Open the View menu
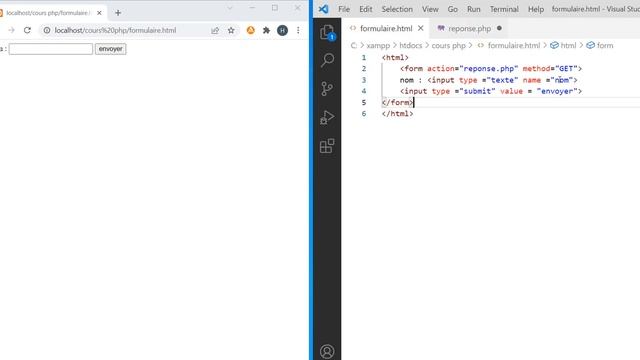This screenshot has height=360, width=640. point(430,9)
